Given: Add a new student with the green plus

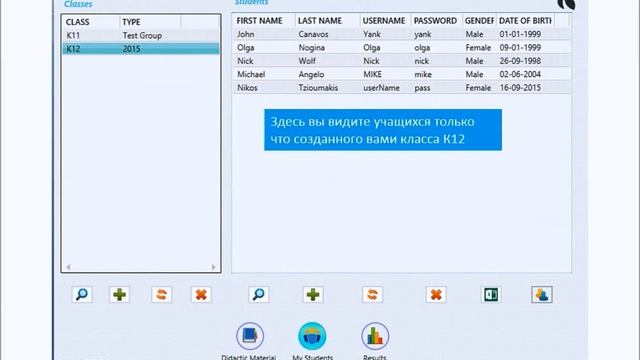Looking at the screenshot, I should (x=313, y=294).
